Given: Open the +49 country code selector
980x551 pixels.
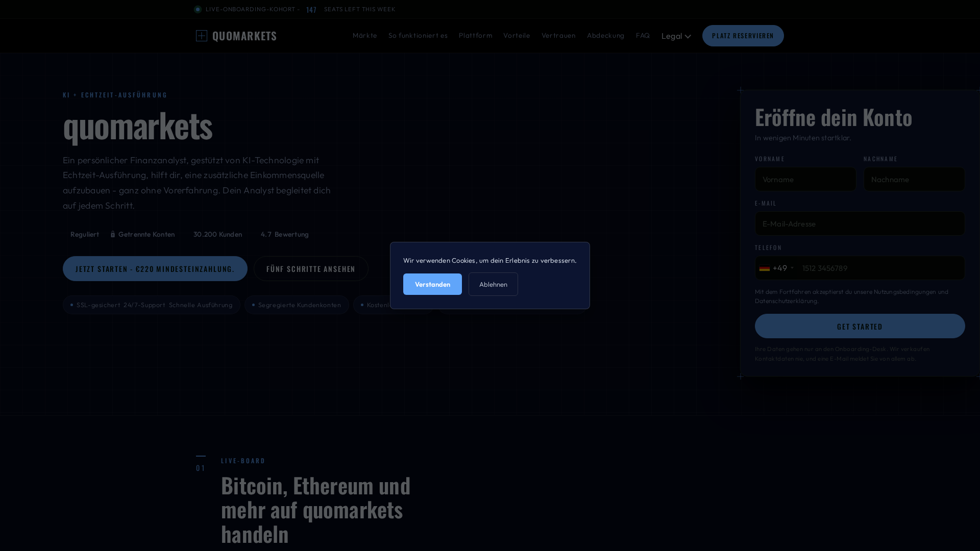Looking at the screenshot, I should 776,268.
